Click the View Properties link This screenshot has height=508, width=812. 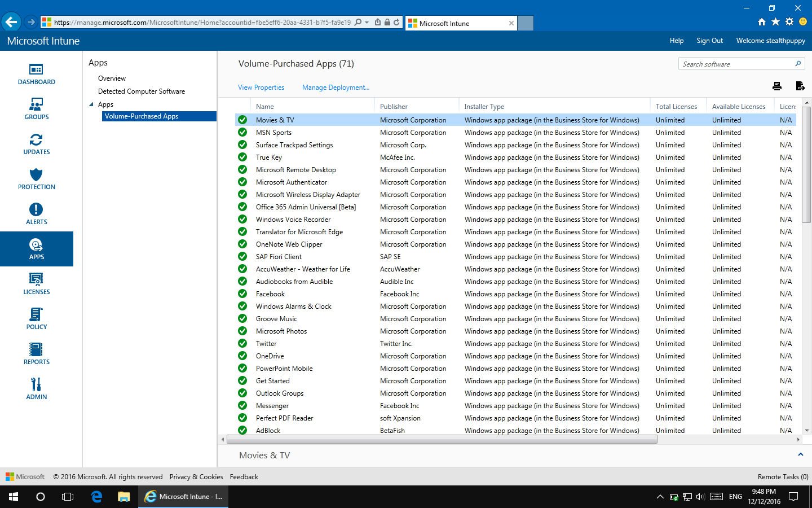click(x=261, y=87)
